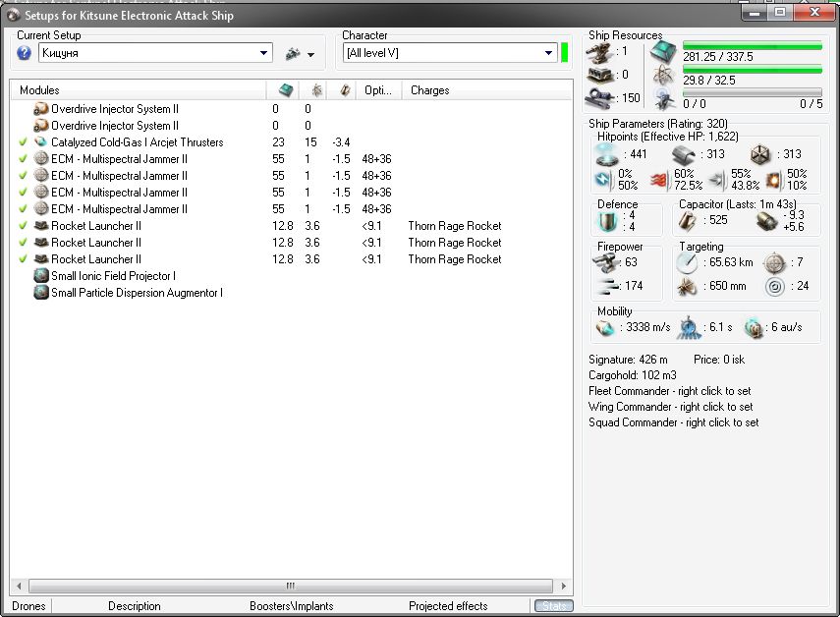Click the scan resolution icon at 650 mm
The image size is (840, 617).
(x=688, y=287)
